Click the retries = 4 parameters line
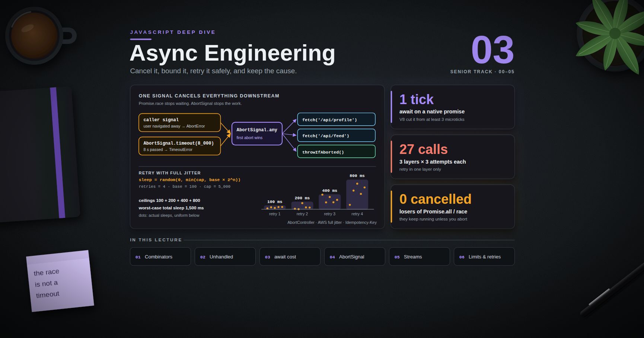This screenshot has width=644, height=338. coord(184,186)
